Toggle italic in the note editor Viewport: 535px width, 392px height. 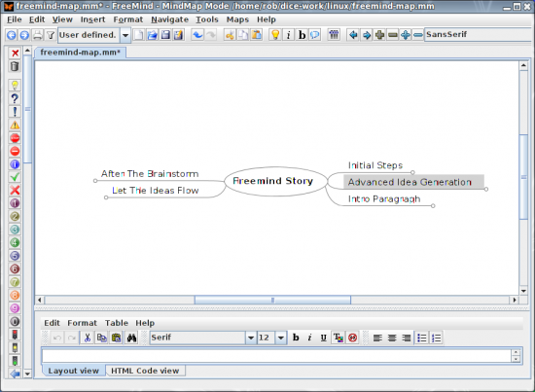point(309,338)
